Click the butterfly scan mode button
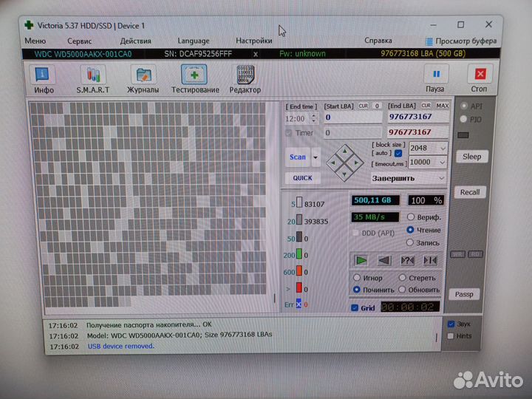The image size is (532, 399). [430, 261]
